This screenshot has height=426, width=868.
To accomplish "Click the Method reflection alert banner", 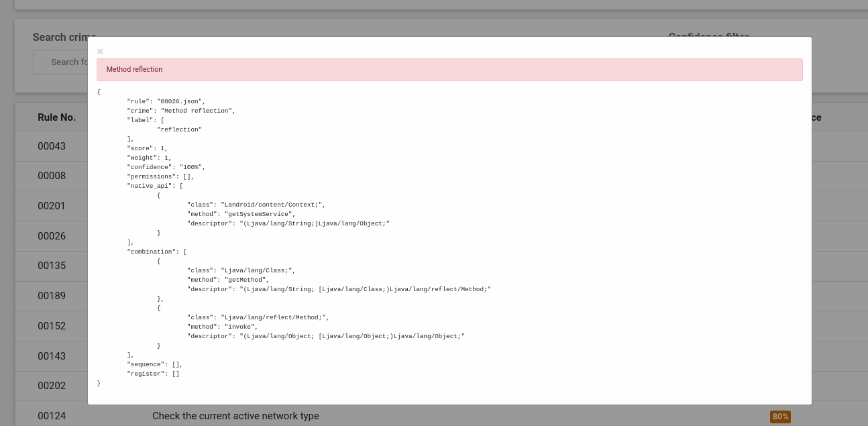I will (x=449, y=70).
